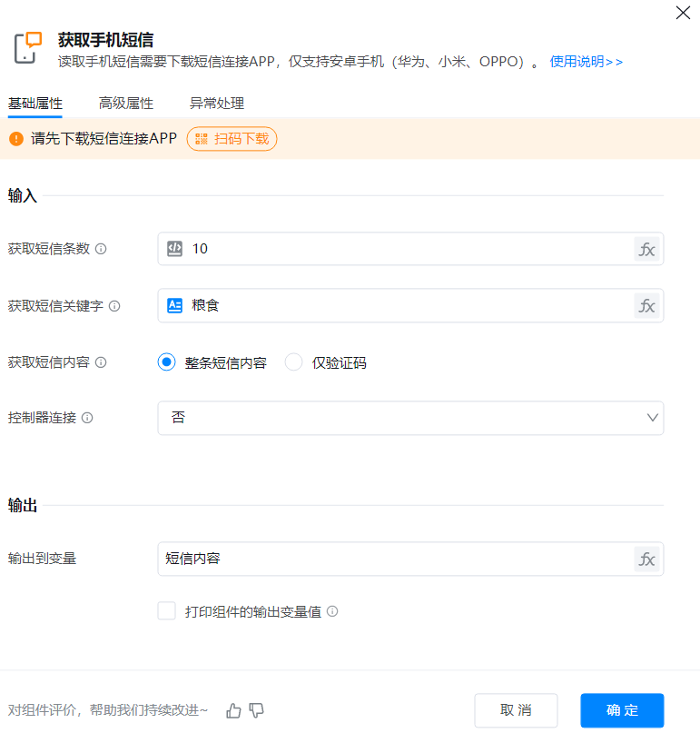The height and width of the screenshot is (733, 700).
Task: Click the thumbs up rating icon
Action: coord(233,710)
